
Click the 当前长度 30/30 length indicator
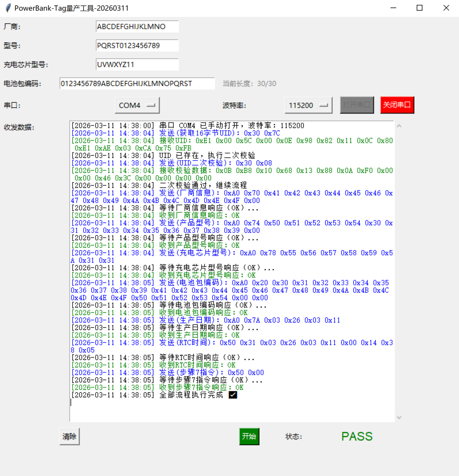coord(249,84)
